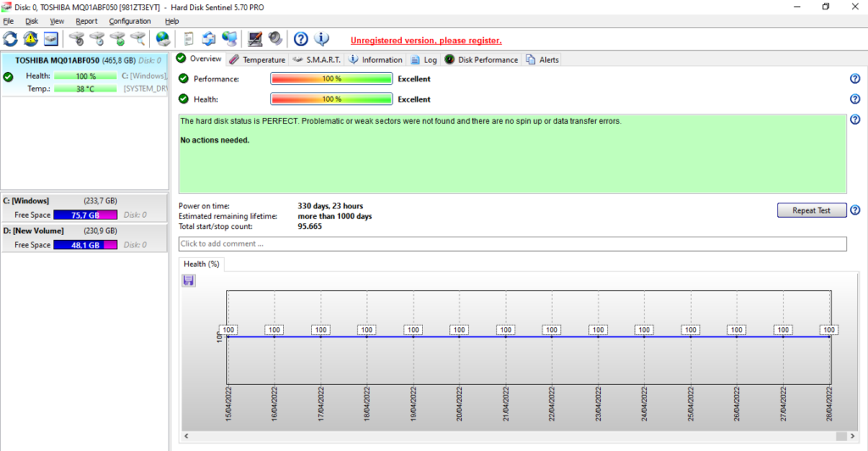Switch to the Log tab
This screenshot has width=868, height=451.
click(x=424, y=59)
